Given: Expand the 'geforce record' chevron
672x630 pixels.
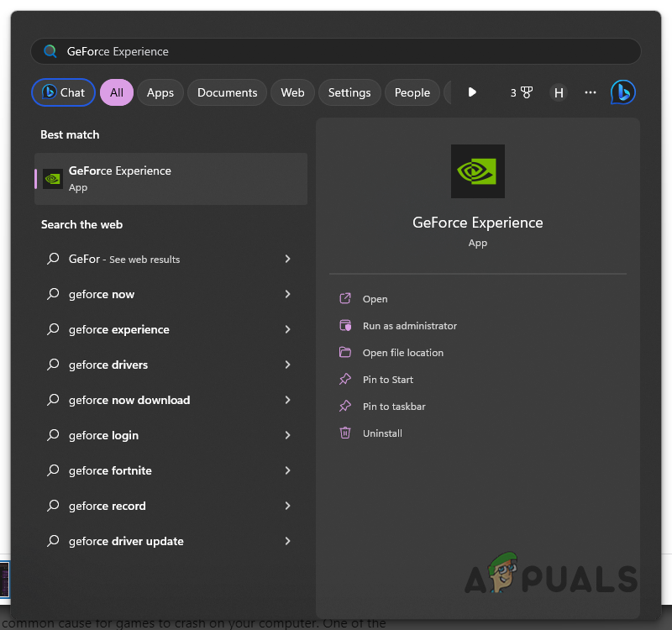Looking at the screenshot, I should pos(287,506).
